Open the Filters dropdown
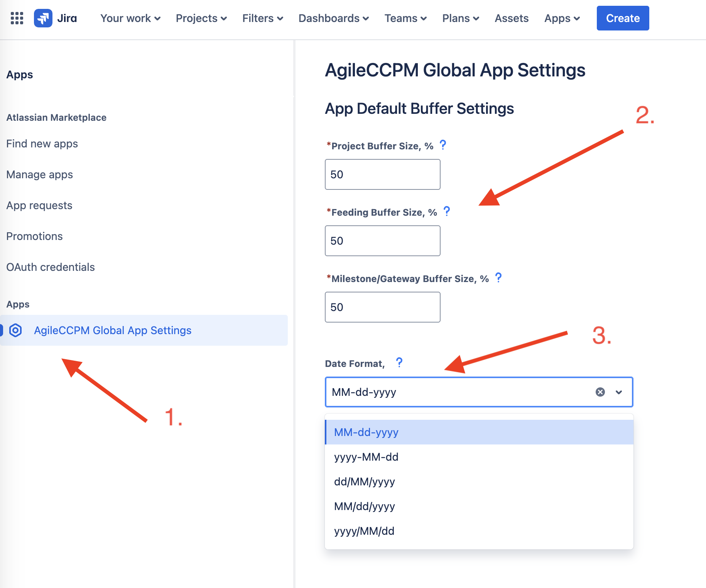The image size is (706, 588). point(263,18)
